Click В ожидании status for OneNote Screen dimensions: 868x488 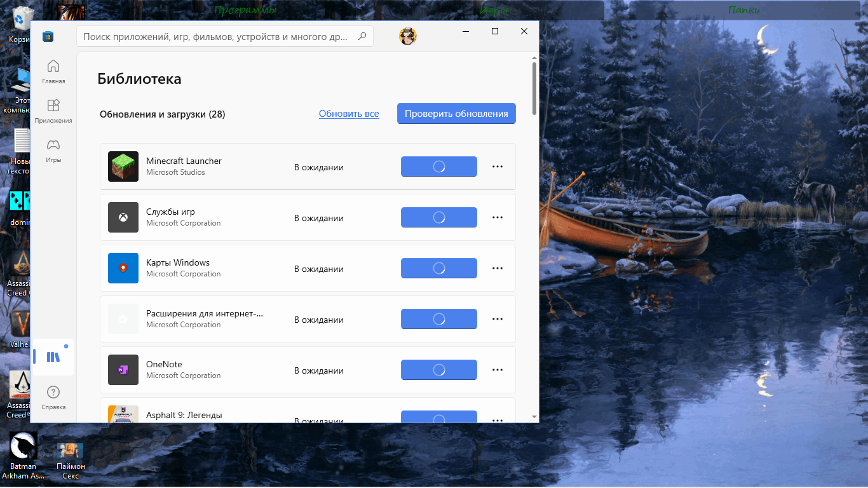click(318, 370)
